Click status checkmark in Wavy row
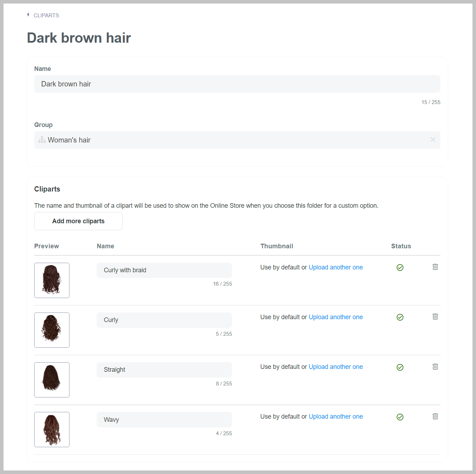Image resolution: width=476 pixels, height=474 pixels. click(x=400, y=417)
